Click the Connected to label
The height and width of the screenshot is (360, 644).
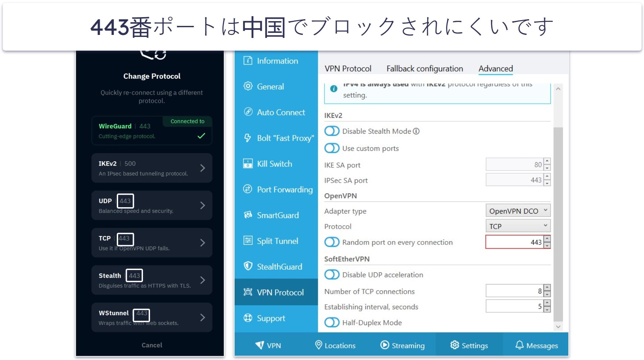click(x=187, y=121)
